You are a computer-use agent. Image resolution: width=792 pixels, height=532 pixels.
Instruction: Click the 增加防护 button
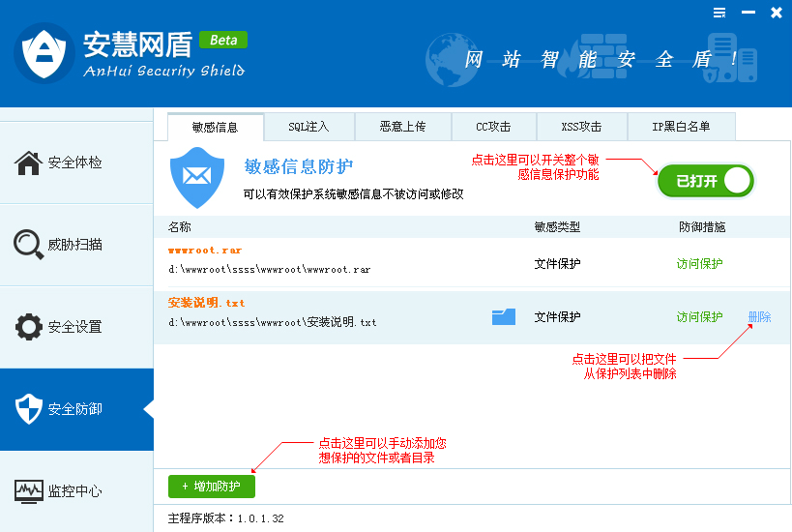click(x=211, y=486)
